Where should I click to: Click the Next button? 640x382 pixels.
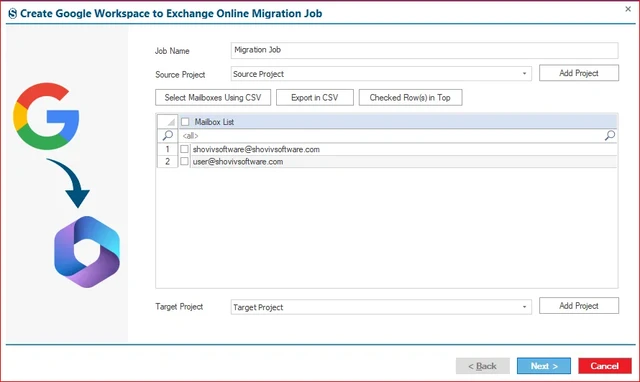click(544, 366)
